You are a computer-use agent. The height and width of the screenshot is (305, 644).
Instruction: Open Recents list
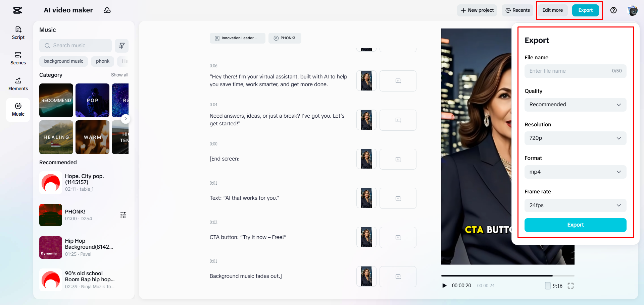(517, 10)
